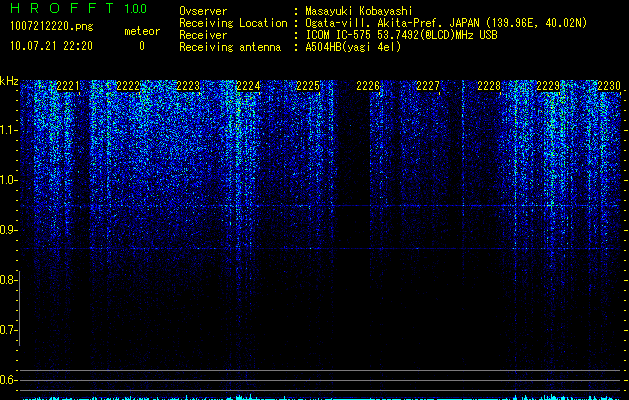Click time marker 2223

pos(188,86)
